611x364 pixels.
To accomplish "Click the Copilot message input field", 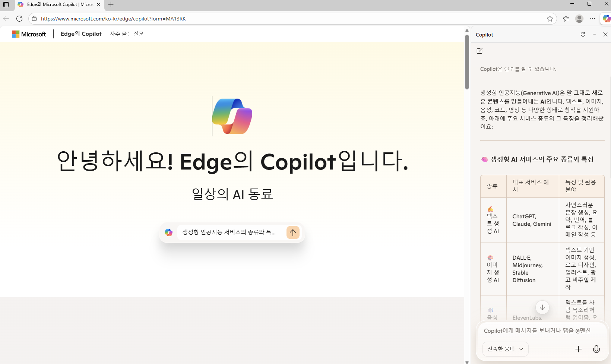I will pyautogui.click(x=536, y=330).
